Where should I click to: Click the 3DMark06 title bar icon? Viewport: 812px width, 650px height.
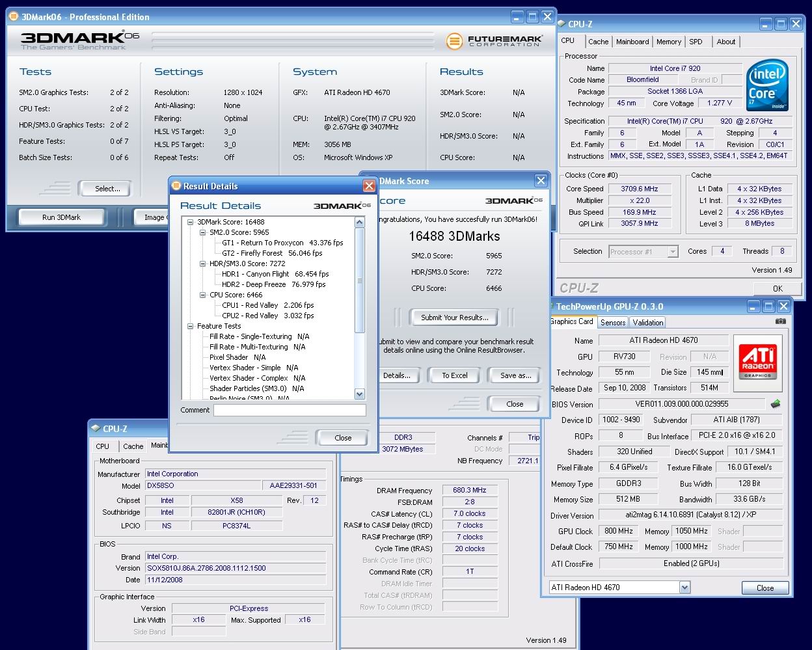(x=14, y=17)
